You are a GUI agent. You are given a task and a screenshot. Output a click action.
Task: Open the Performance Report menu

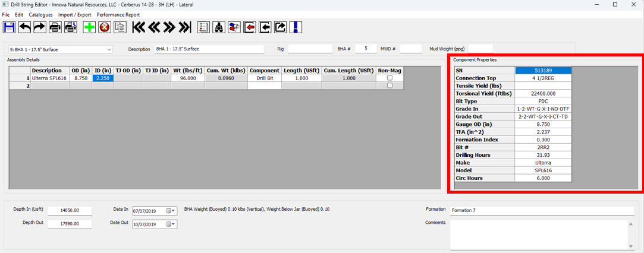(x=118, y=14)
